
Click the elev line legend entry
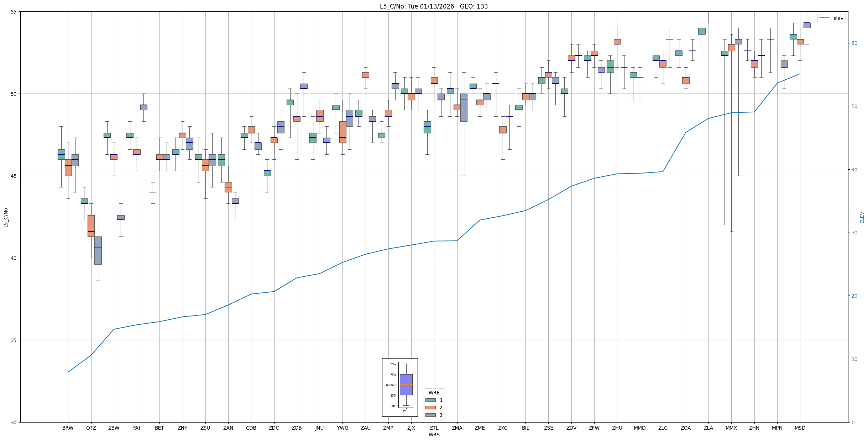point(831,18)
